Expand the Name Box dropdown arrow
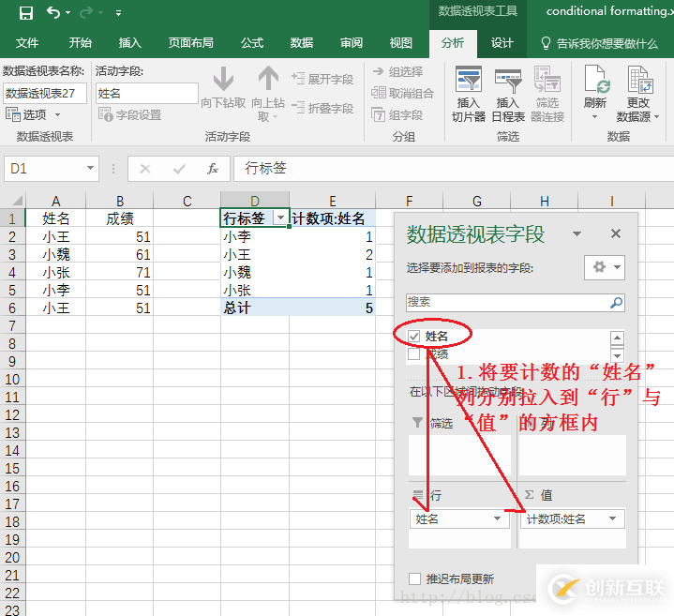The height and width of the screenshot is (616, 674). [91, 169]
